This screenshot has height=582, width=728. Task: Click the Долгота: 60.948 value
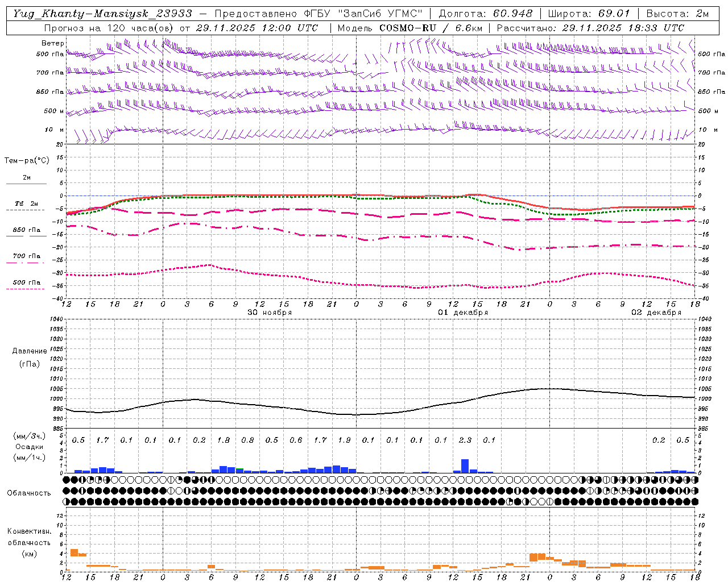click(486, 14)
